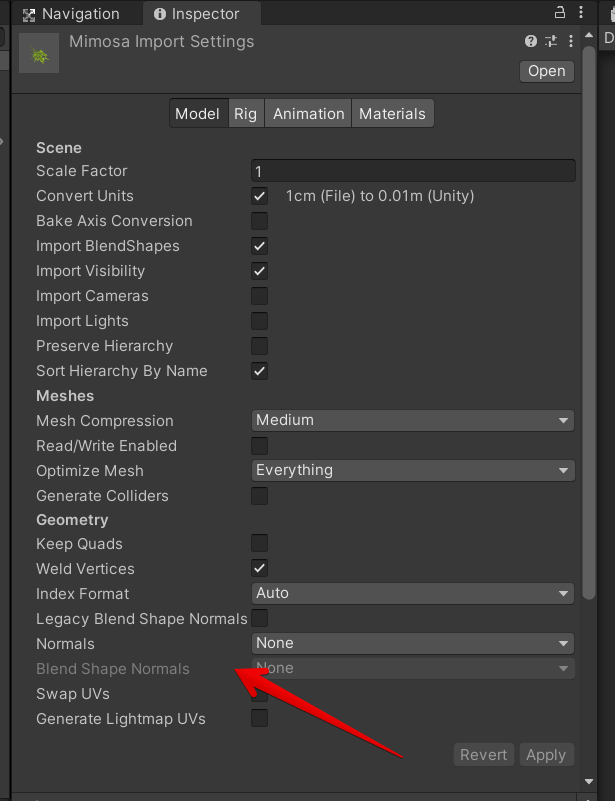Click the Scale Factor input field
The height and width of the screenshot is (801, 615).
click(412, 171)
